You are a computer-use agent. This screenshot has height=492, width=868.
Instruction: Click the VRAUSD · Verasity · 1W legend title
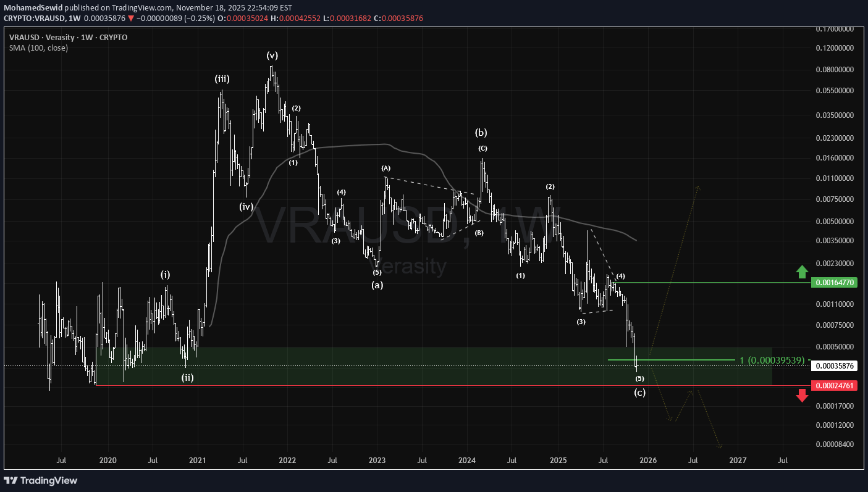(68, 37)
